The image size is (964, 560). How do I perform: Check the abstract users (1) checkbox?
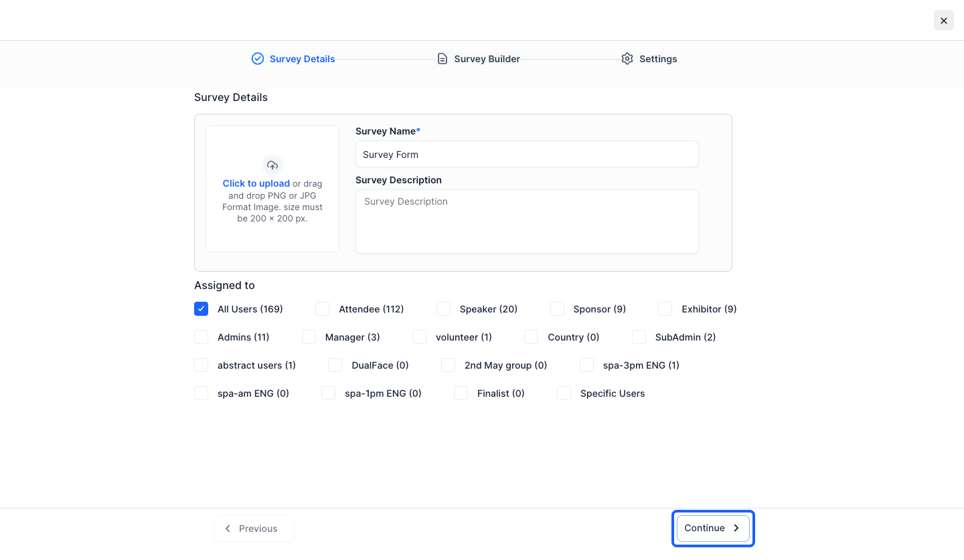(x=202, y=365)
